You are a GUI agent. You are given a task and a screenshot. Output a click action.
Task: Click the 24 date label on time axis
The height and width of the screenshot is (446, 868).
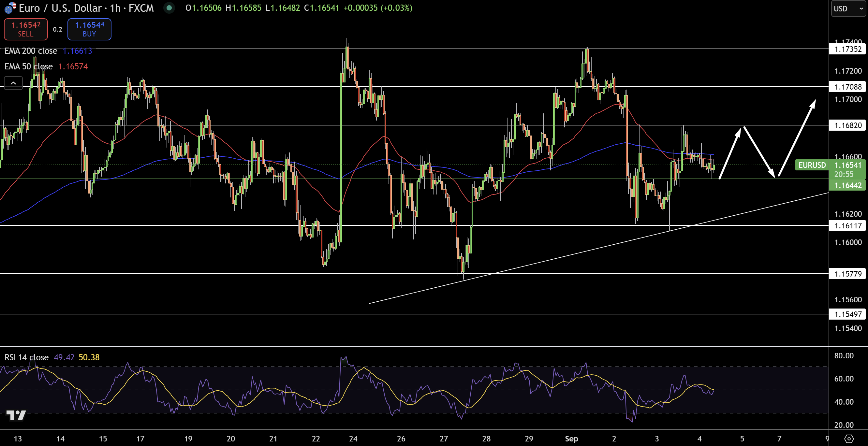[353, 439]
